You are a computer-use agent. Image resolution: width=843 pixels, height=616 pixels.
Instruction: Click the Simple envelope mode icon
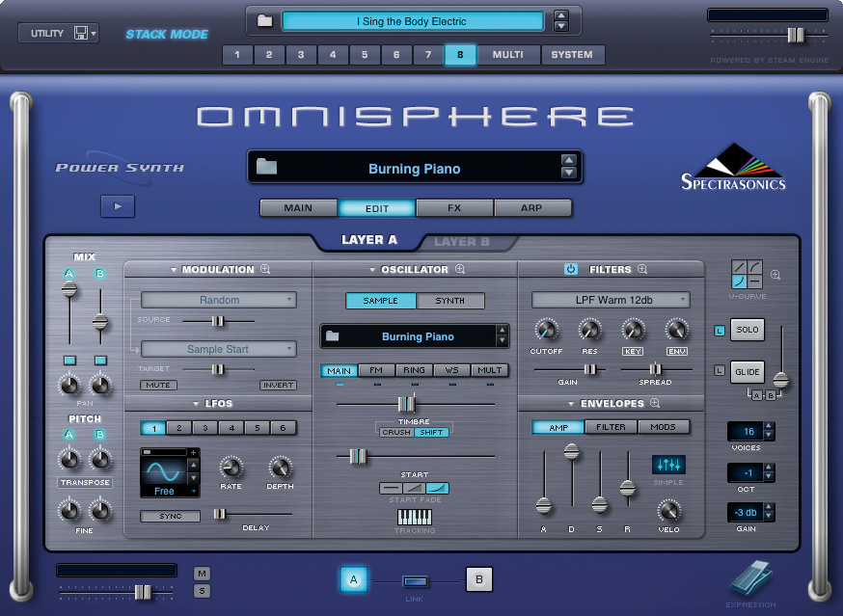(668, 465)
